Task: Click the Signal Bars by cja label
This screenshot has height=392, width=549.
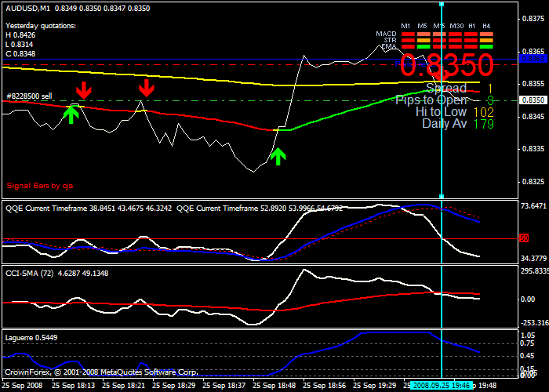Action: tap(40, 186)
